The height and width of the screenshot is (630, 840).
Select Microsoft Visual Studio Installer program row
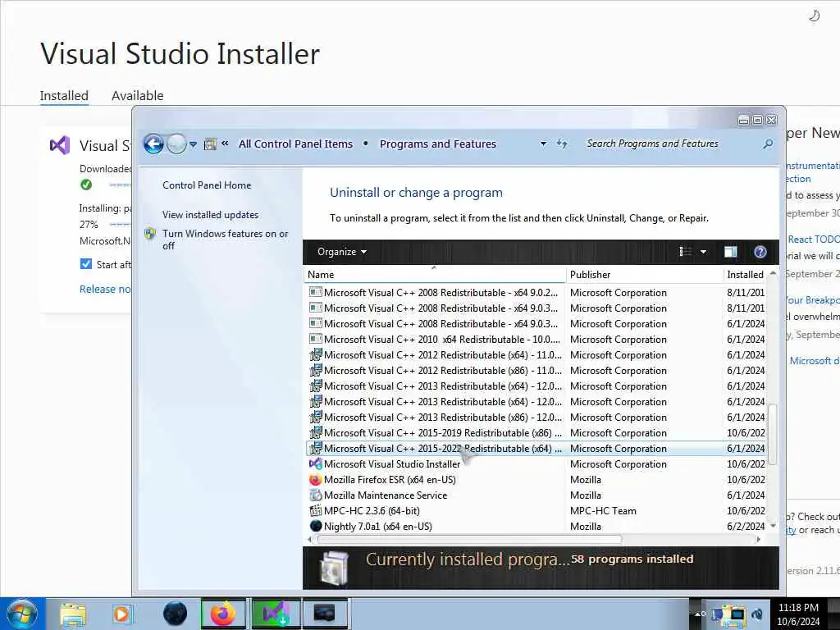(536, 464)
